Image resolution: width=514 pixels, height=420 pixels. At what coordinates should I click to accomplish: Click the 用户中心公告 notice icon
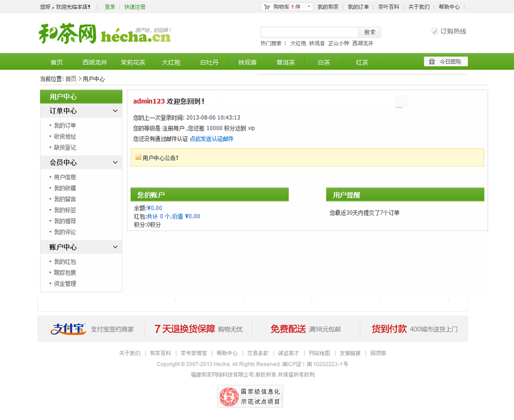pos(138,157)
